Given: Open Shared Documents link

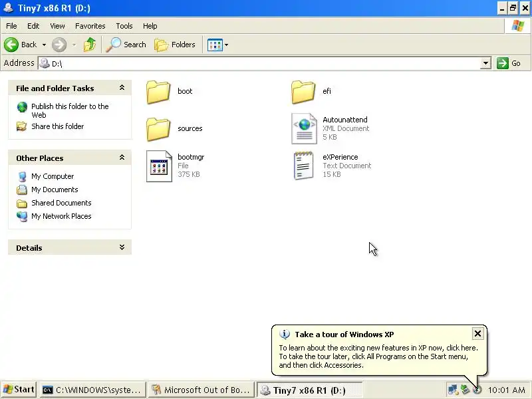Looking at the screenshot, I should tap(61, 203).
